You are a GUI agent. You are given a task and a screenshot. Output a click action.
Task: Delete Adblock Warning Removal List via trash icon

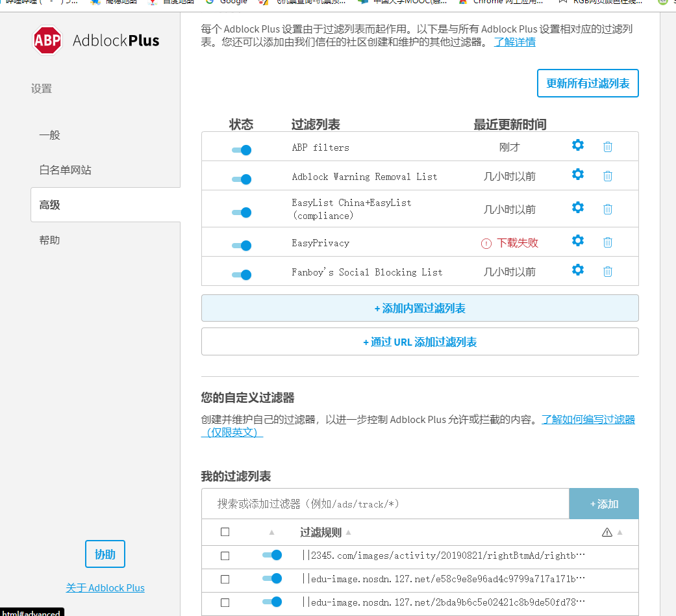607,176
